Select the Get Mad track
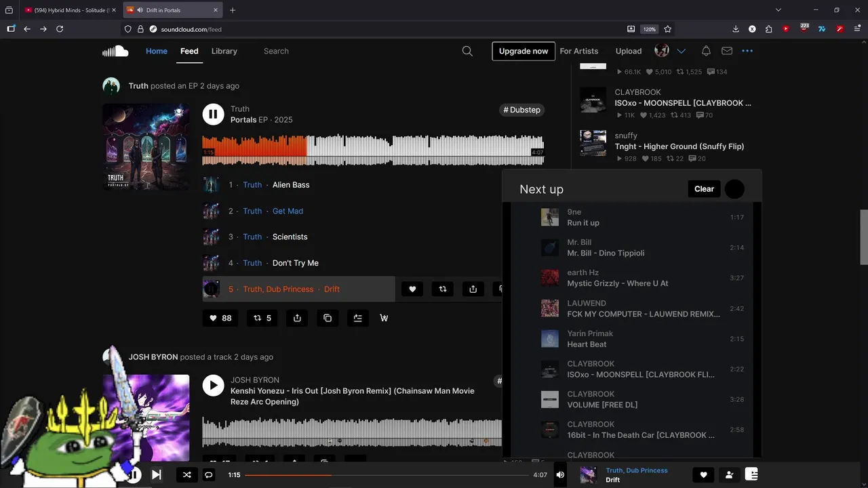This screenshot has height=488, width=868. click(288, 211)
